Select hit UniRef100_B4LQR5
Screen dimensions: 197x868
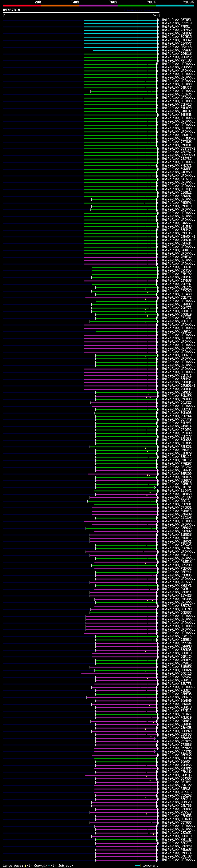[176, 108]
